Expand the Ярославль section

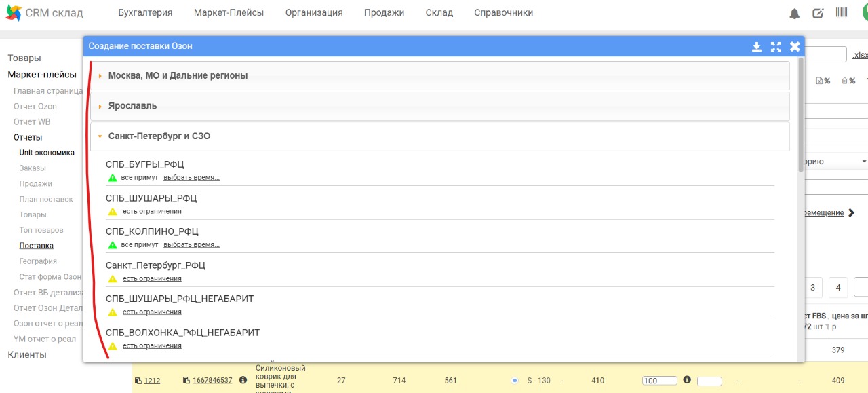click(x=132, y=106)
